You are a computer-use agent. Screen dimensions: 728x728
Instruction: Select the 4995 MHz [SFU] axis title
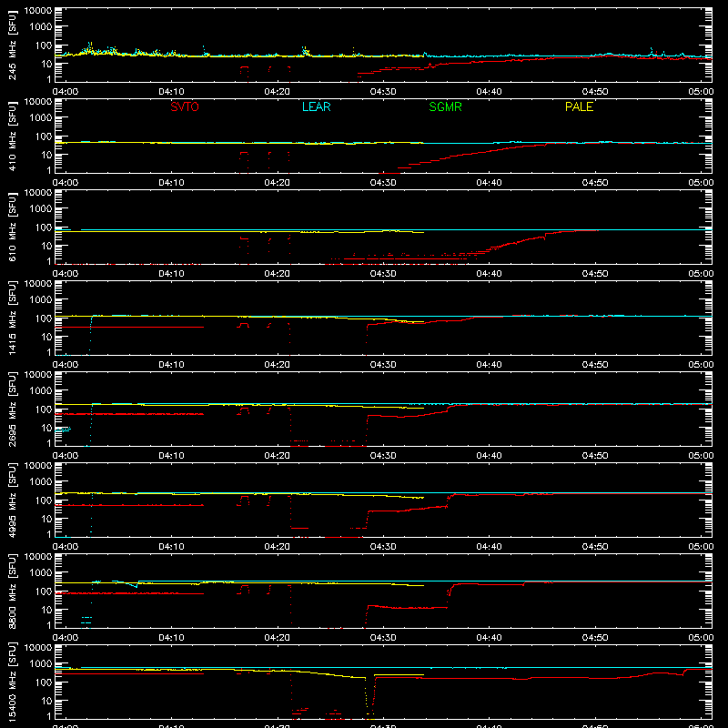pyautogui.click(x=13, y=500)
